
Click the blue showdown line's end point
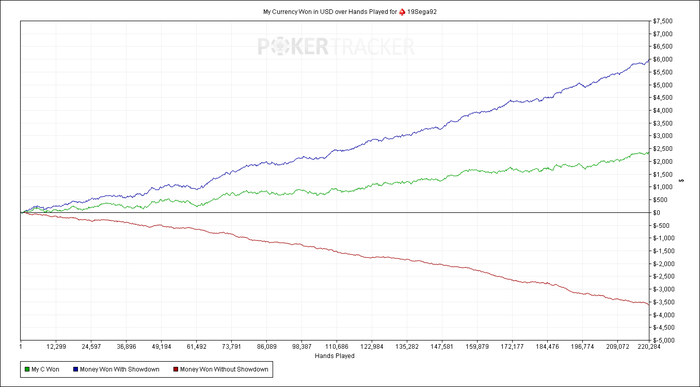click(x=649, y=59)
